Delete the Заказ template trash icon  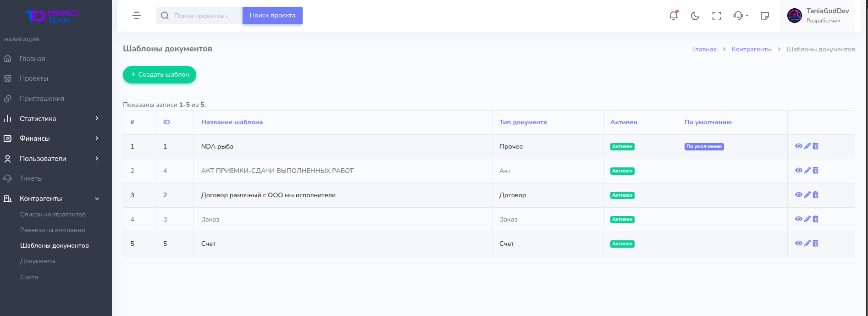pos(815,219)
